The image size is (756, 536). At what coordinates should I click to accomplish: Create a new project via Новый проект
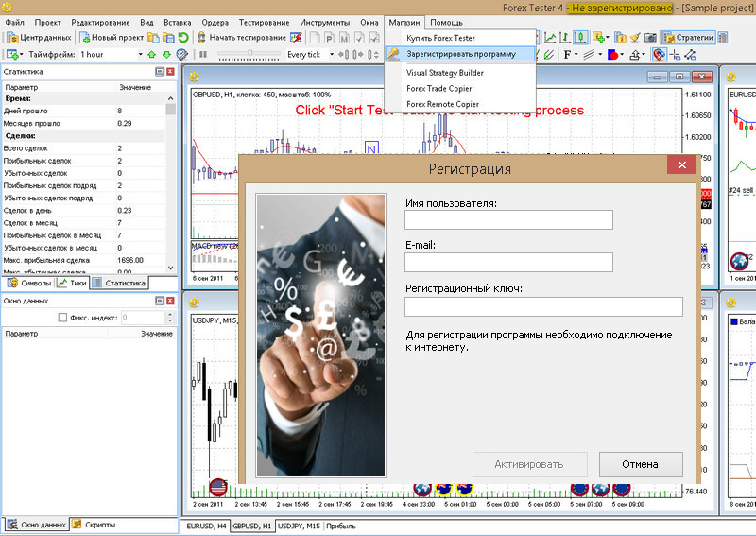(112, 38)
